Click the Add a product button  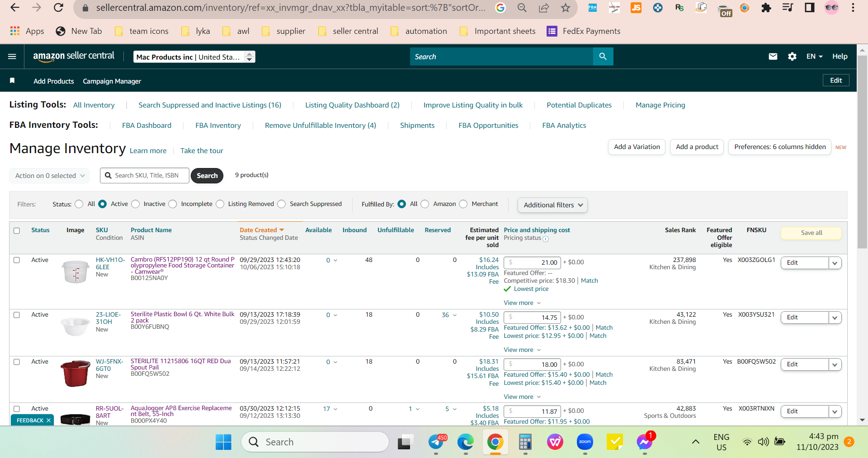tap(697, 147)
